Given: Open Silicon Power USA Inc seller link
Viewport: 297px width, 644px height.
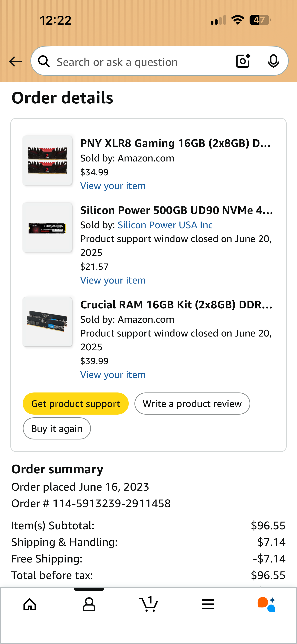Looking at the screenshot, I should [x=165, y=225].
